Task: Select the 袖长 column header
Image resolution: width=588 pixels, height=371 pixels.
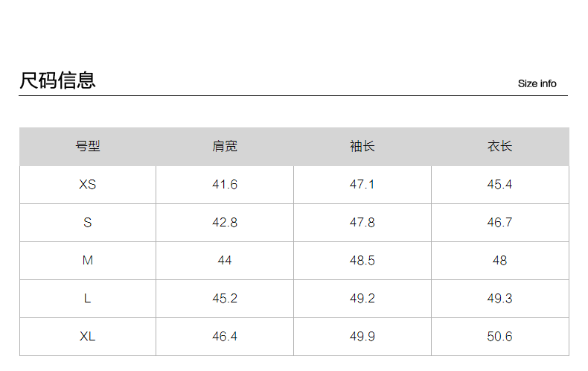Action: 362,146
